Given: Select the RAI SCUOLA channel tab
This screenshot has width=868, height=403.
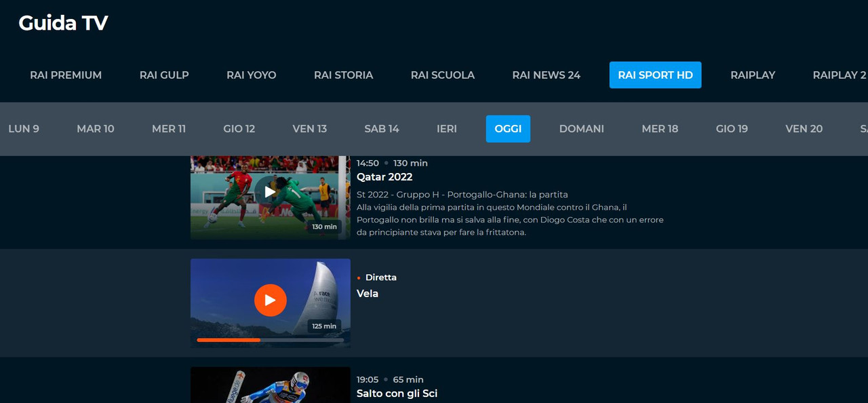Looking at the screenshot, I should 443,75.
